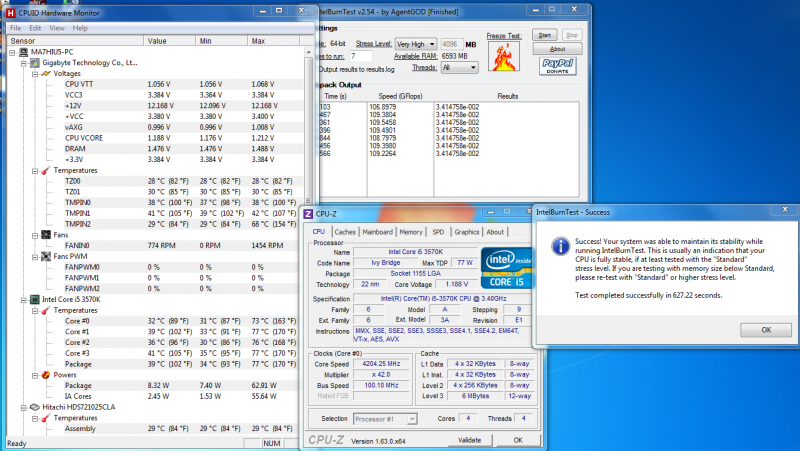Image resolution: width=800 pixels, height=451 pixels.
Task: Click the Intel Core i5 3570K chip icon
Action: pos(35,299)
